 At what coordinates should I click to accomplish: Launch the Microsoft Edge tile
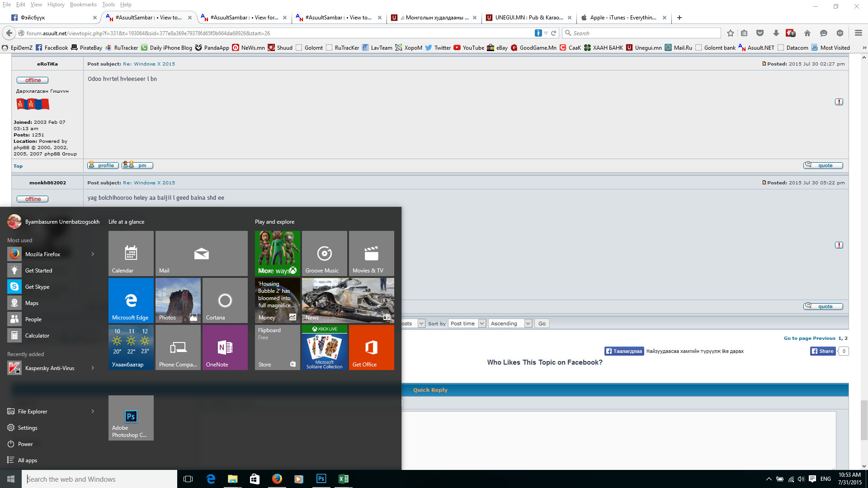tap(131, 300)
